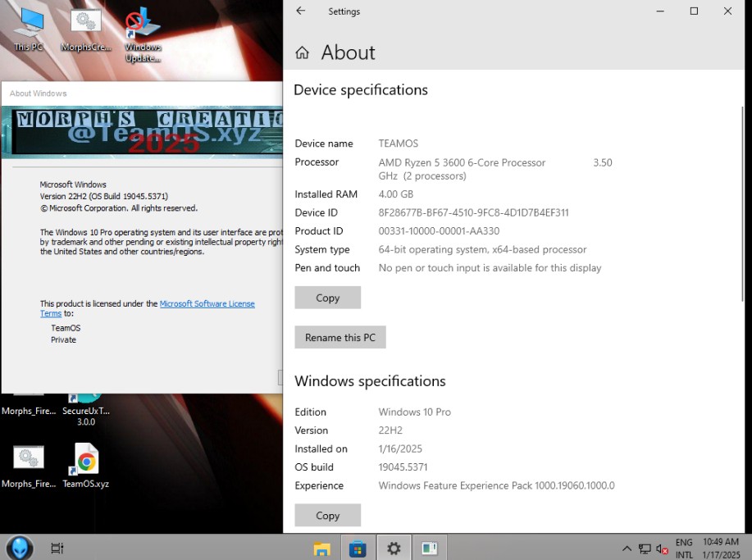Click the Private licensee line

click(63, 340)
